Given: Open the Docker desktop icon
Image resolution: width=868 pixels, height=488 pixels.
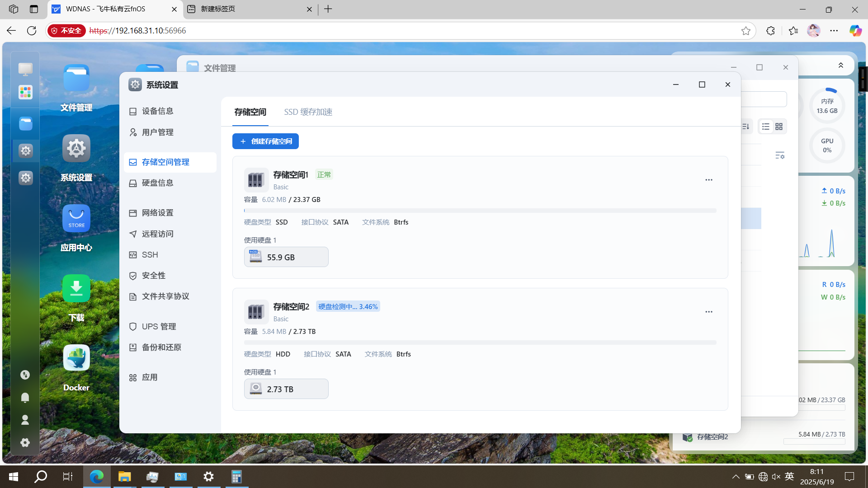Looking at the screenshot, I should [x=76, y=358].
